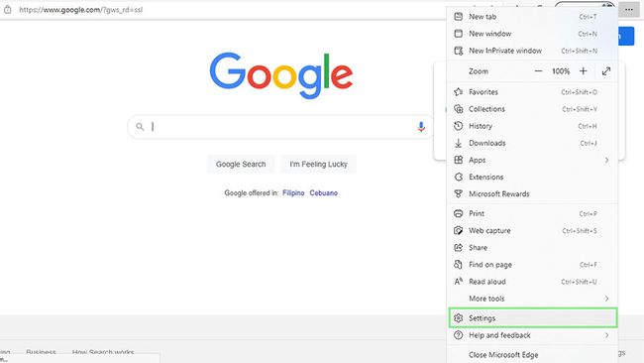Select Web capture menu entry
Viewport: 644px width, 363px height.
532,231
